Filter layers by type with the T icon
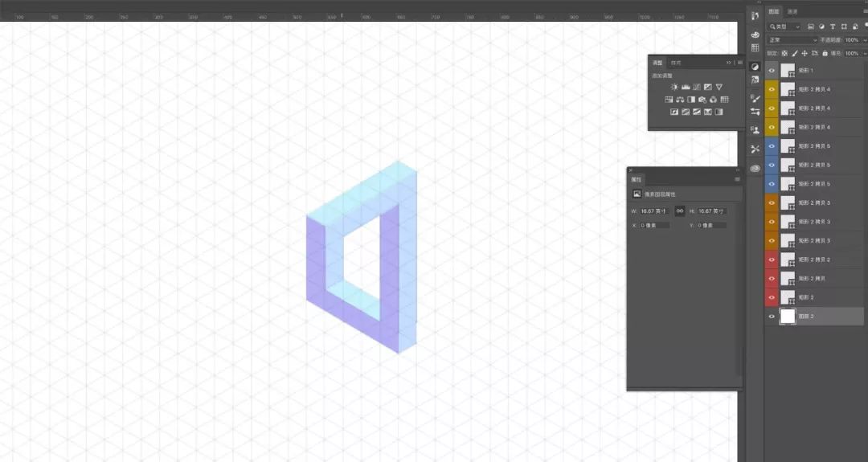The image size is (868, 462). (833, 27)
